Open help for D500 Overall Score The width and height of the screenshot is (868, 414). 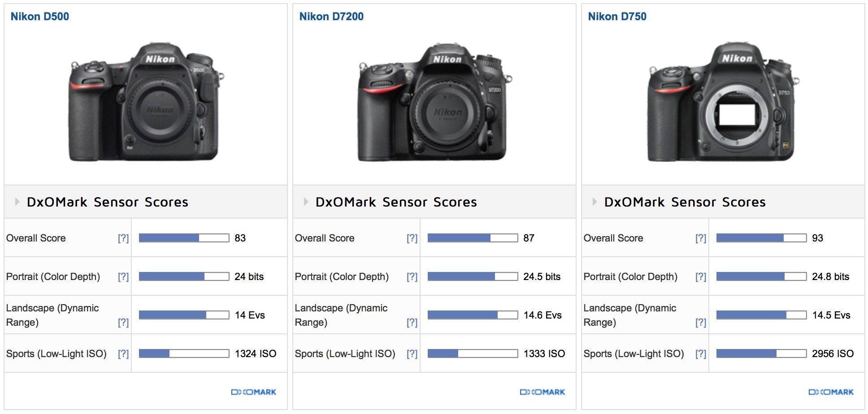coord(123,238)
